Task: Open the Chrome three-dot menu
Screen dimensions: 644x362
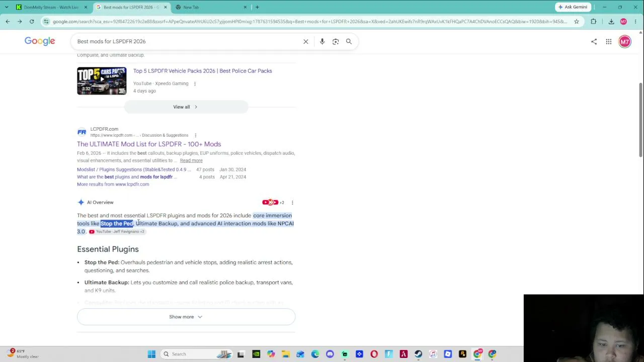Action: click(636, 22)
